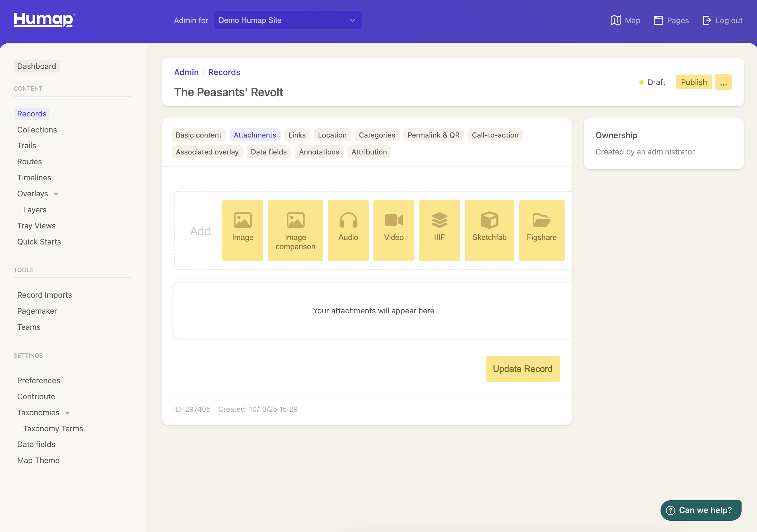Open the Map view icon
The image size is (757, 532).
click(x=615, y=20)
